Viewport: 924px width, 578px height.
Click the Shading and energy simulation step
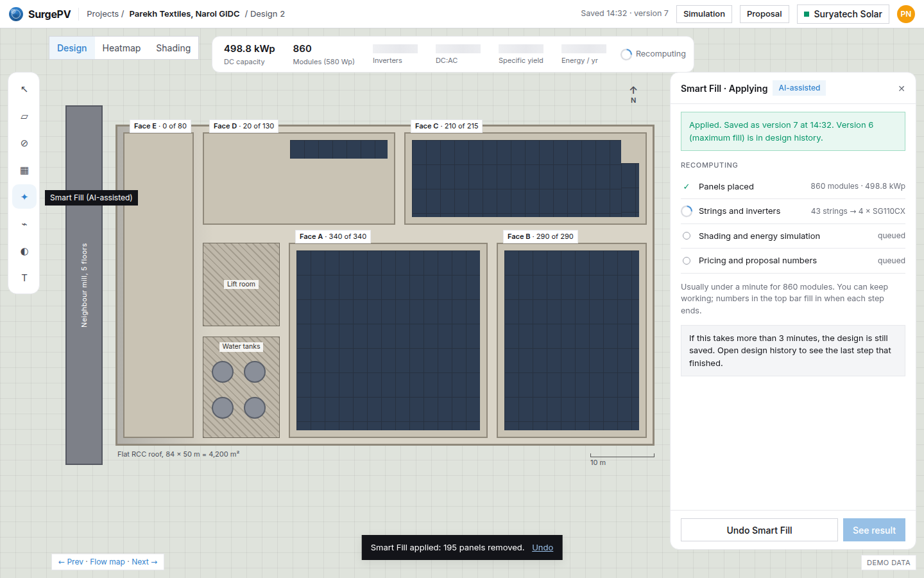[x=793, y=236]
